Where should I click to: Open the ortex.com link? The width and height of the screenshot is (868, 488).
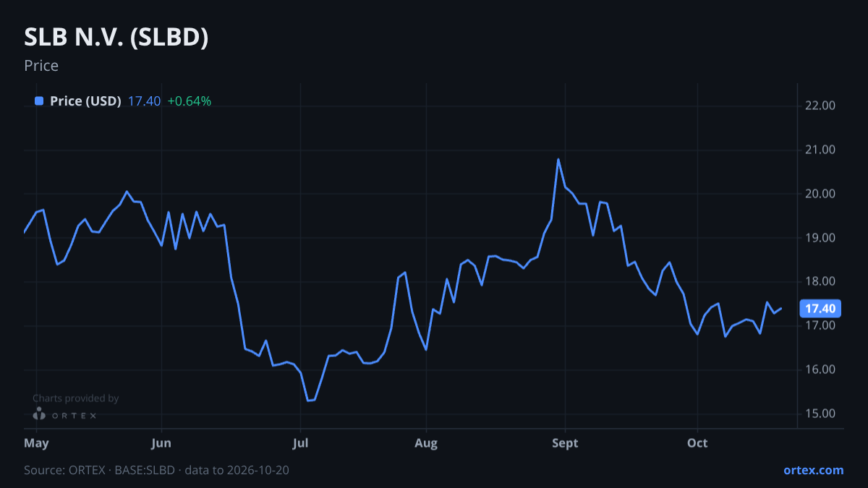[814, 470]
